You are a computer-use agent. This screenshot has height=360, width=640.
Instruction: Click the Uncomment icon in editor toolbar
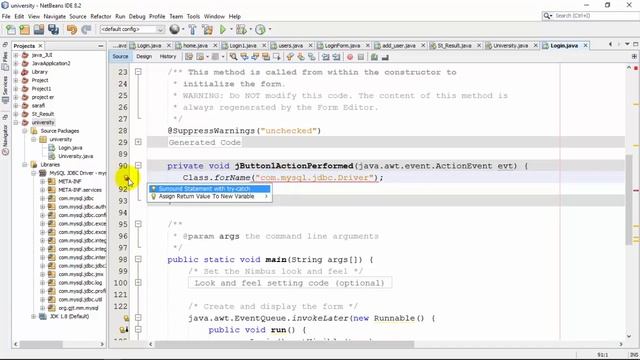[385, 57]
